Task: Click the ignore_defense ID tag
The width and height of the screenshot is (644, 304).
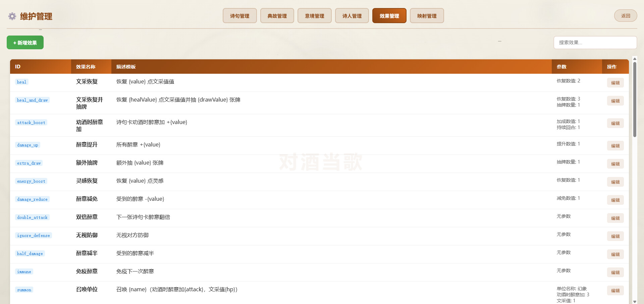Action: 33,236
